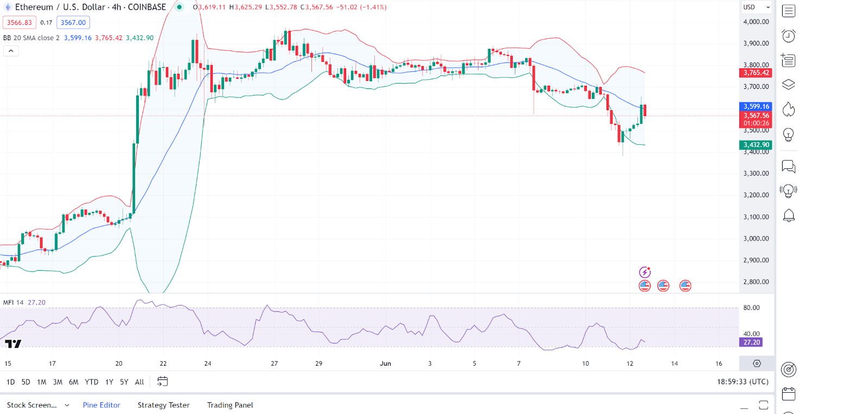Select the 1M time range
The height and width of the screenshot is (414, 868).
[x=42, y=382]
